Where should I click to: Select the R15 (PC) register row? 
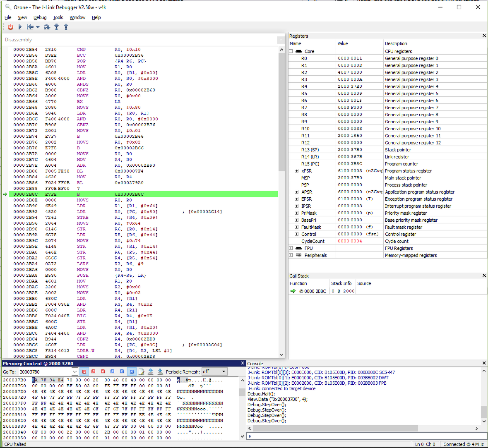pos(387,164)
